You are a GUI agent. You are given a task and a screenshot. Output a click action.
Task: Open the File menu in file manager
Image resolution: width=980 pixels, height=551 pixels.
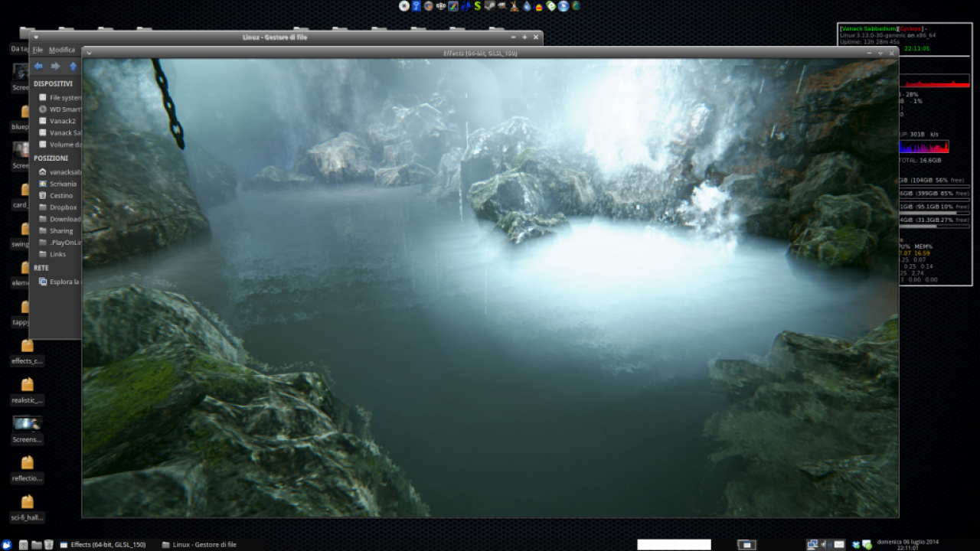[38, 50]
